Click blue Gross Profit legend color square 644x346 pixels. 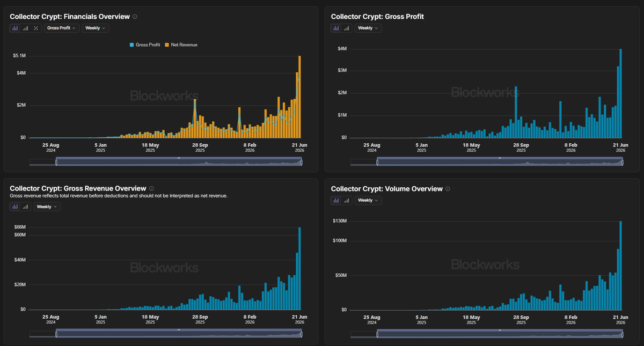(133, 45)
